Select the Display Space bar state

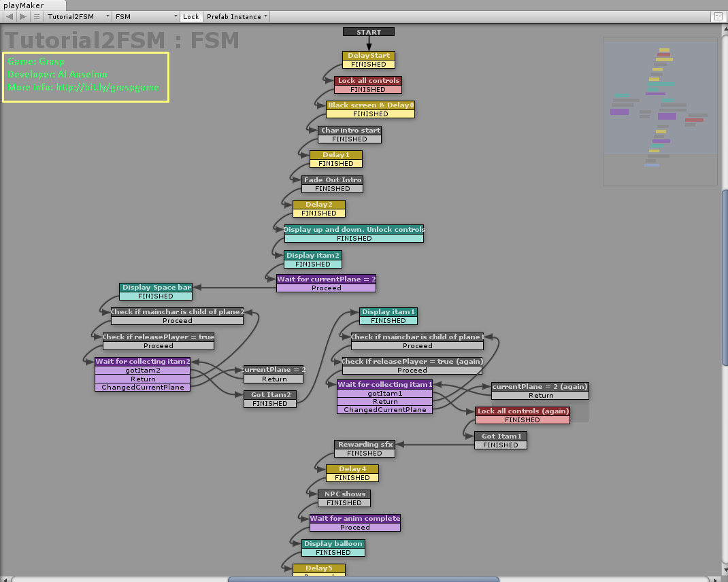point(156,288)
